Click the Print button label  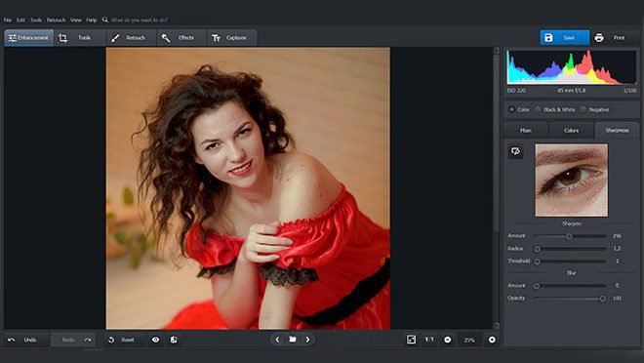pyautogui.click(x=619, y=38)
